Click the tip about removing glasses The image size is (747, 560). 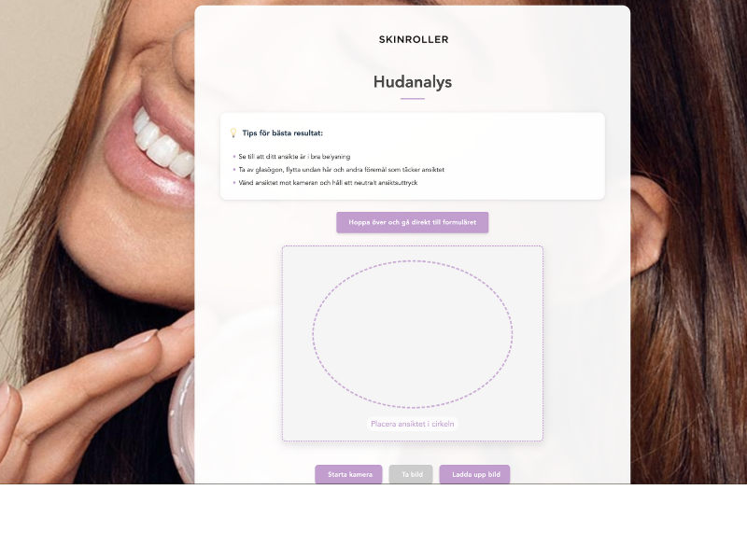click(x=342, y=170)
